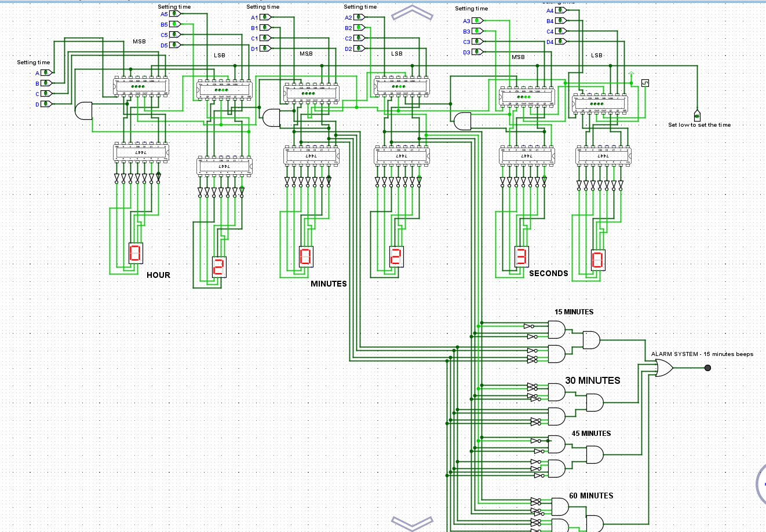Select the 7447 decoder chip above the hour LSB display

point(224,166)
